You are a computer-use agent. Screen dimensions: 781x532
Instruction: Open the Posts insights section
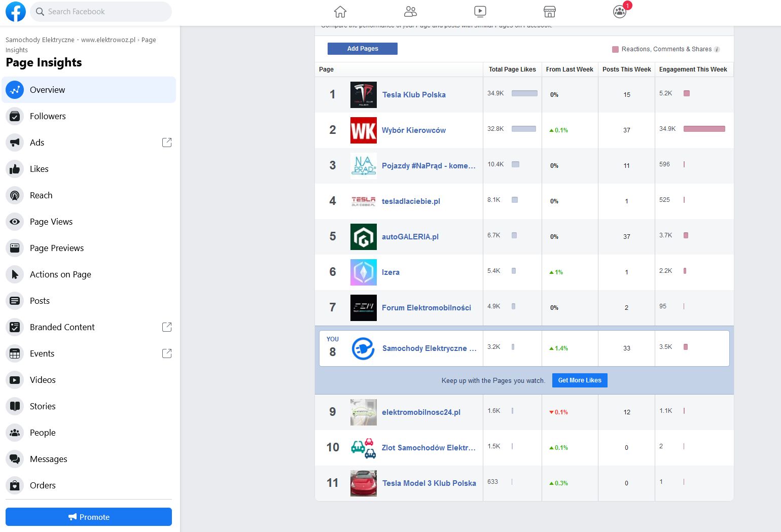click(89, 301)
